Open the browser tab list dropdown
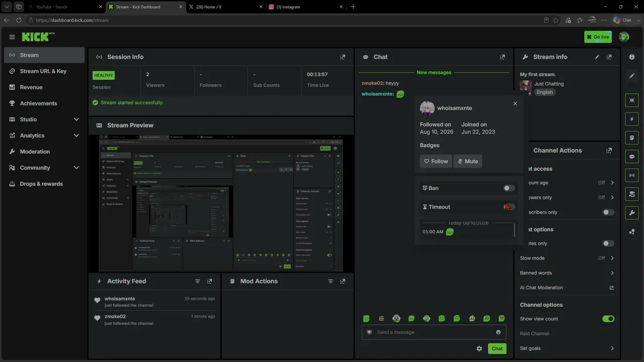Viewport: 644px width, 362px height. point(7,7)
